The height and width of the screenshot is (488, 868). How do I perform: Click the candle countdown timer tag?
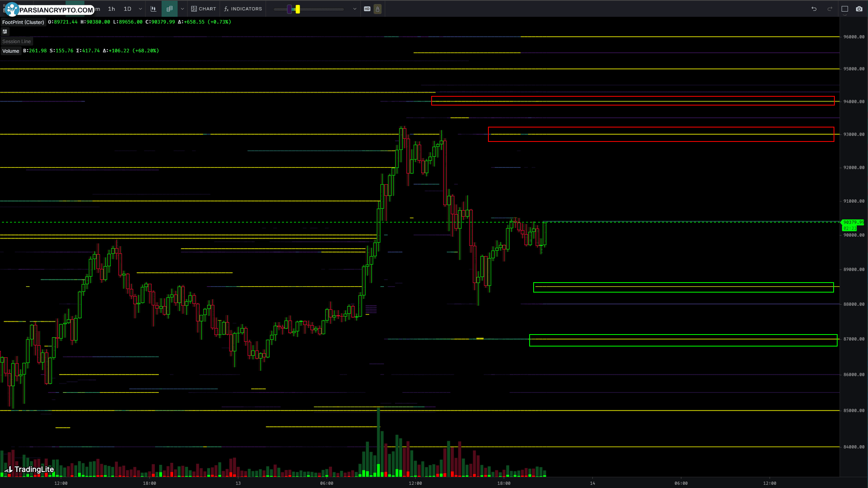(850, 228)
